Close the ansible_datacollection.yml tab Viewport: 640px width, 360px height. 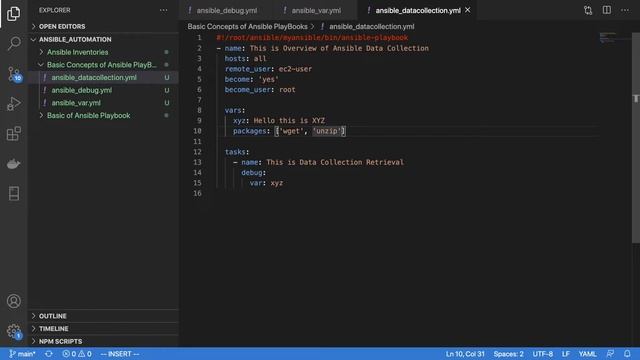pos(468,10)
